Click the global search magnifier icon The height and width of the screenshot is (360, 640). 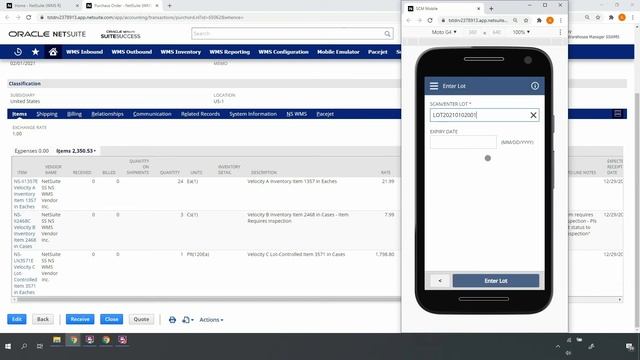point(387,34)
